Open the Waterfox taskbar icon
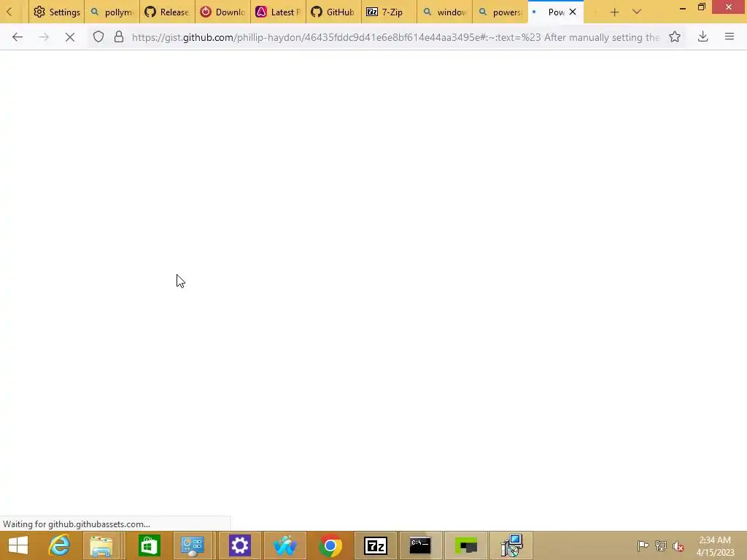This screenshot has height=560, width=747. 285,545
